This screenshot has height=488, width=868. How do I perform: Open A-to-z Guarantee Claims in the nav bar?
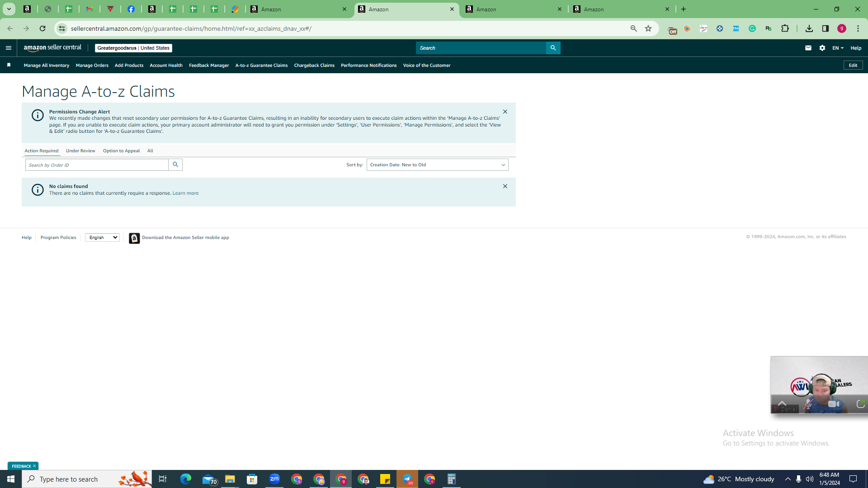pyautogui.click(x=261, y=66)
